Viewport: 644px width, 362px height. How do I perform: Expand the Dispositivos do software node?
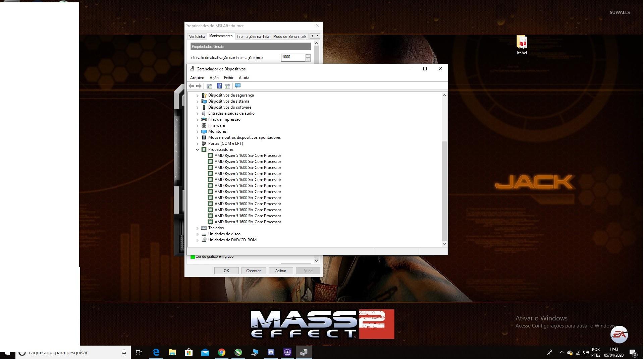[198, 107]
